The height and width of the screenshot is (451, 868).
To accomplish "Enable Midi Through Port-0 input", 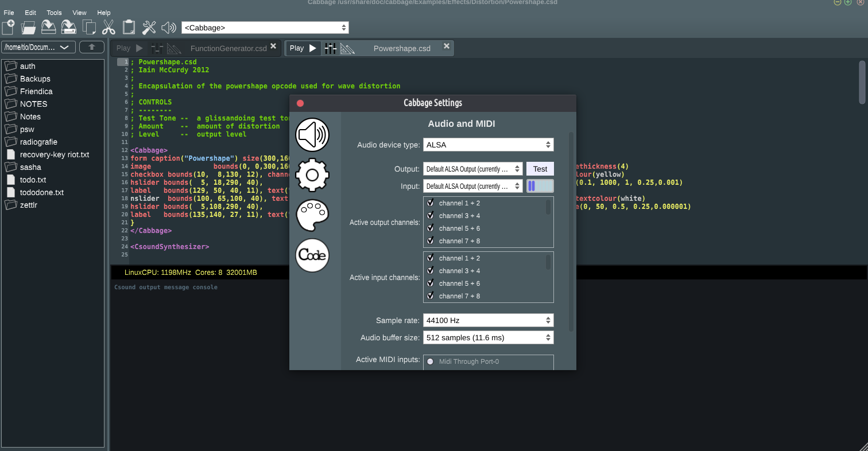I will [x=430, y=361].
